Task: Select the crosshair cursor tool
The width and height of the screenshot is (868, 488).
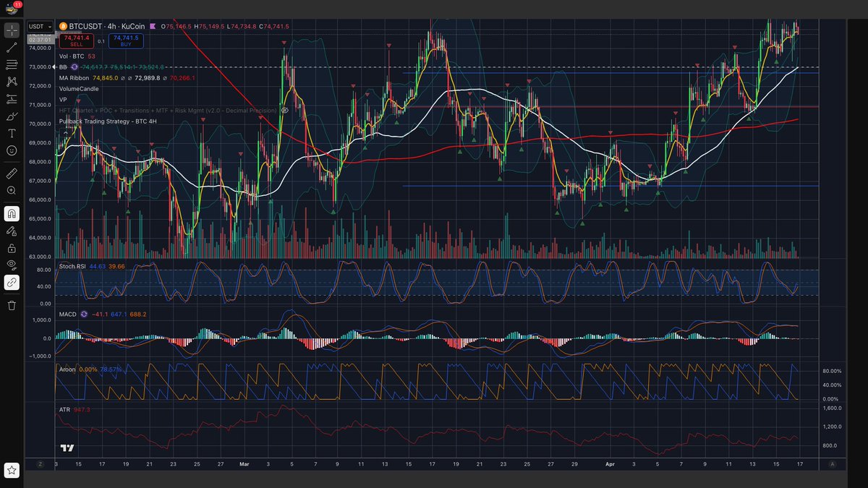Action: click(x=12, y=30)
